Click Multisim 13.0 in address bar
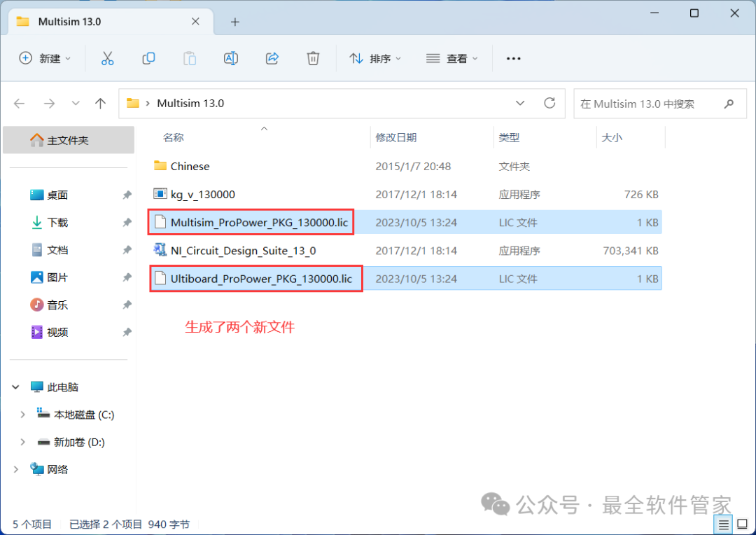 190,103
